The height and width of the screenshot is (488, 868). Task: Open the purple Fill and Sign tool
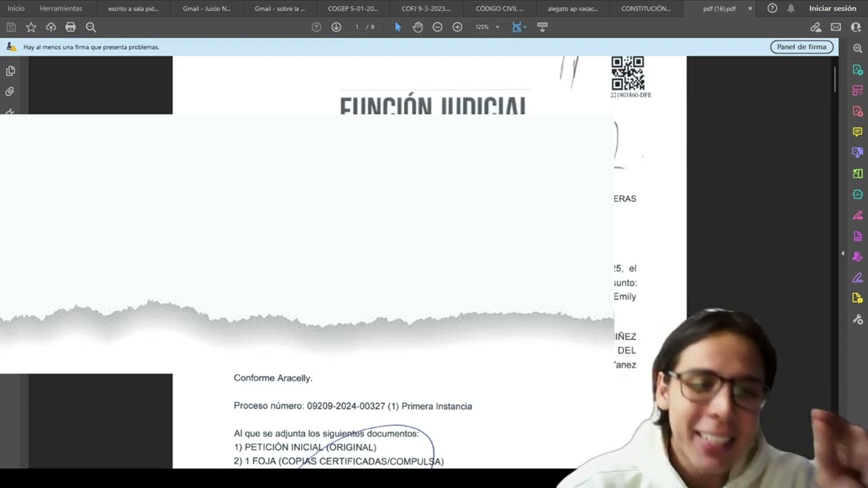(858, 278)
